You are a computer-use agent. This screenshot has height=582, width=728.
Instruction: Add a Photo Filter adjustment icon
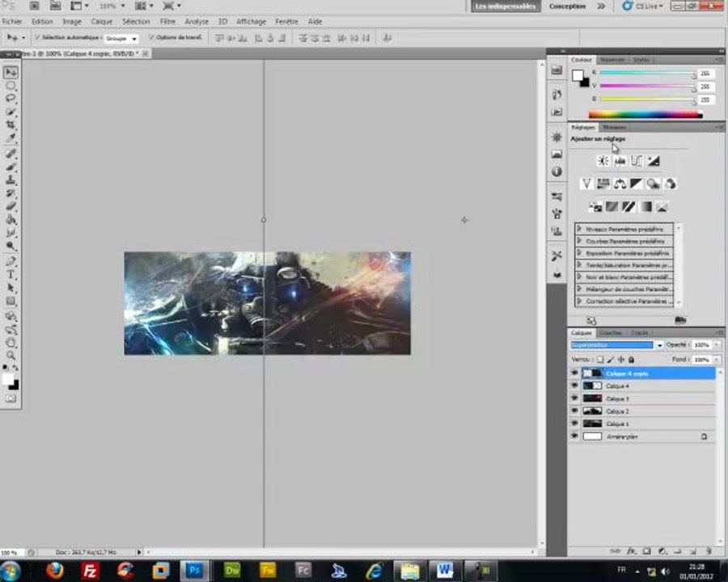(654, 183)
